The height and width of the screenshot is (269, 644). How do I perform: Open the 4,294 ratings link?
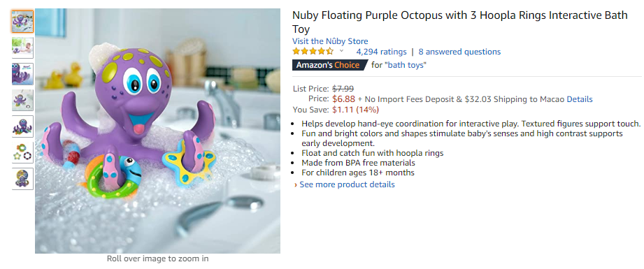point(381,52)
